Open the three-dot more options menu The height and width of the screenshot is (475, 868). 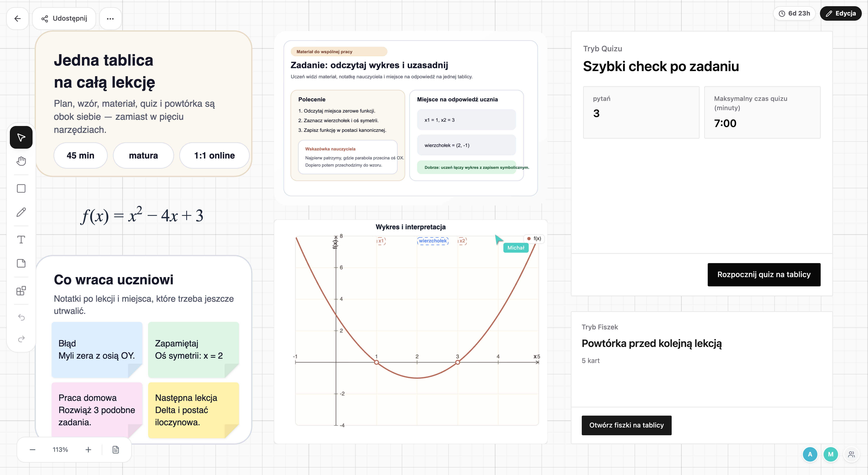coord(110,19)
